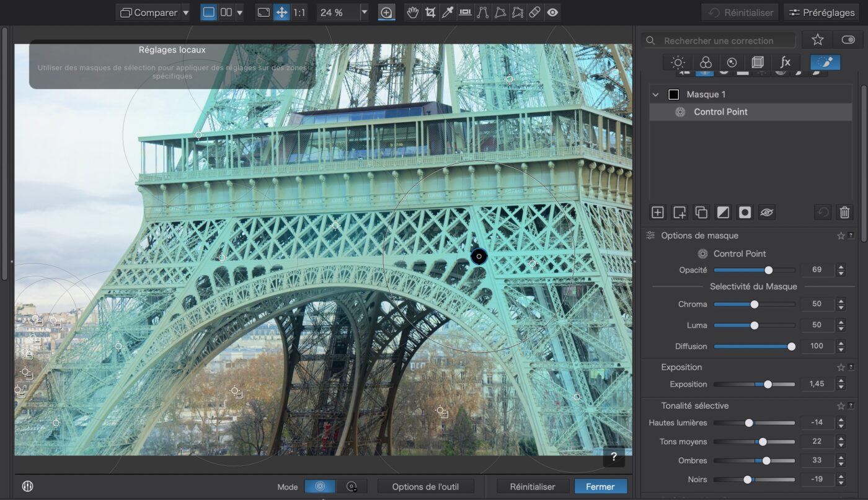Open the fx effects tab
The height and width of the screenshot is (500, 868).
786,63
